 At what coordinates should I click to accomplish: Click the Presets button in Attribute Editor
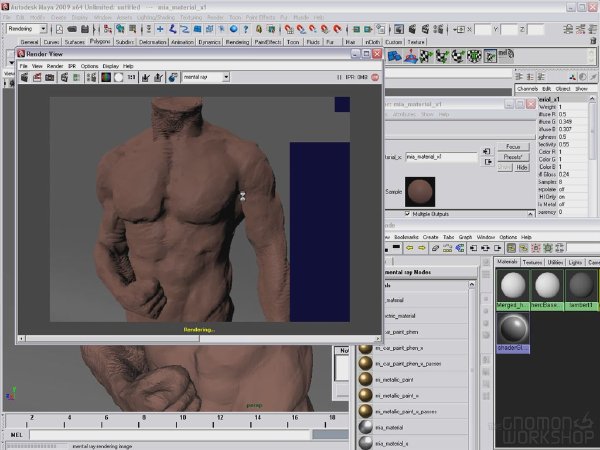click(513, 157)
